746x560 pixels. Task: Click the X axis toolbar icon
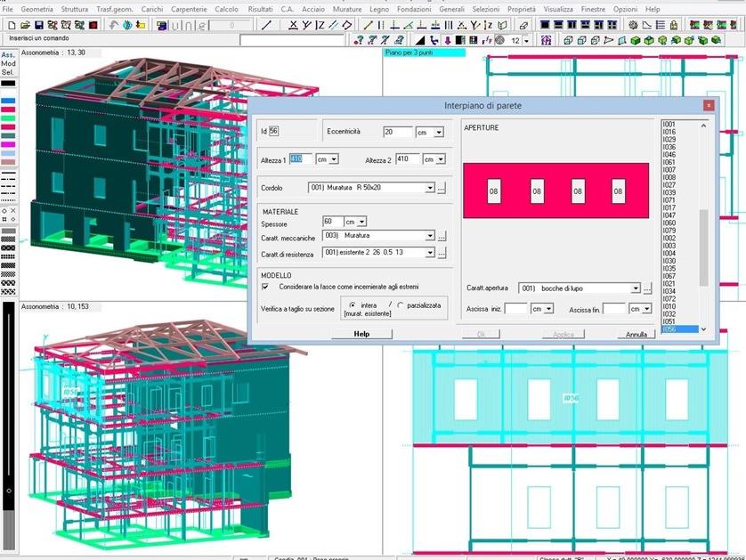pyautogui.click(x=294, y=25)
